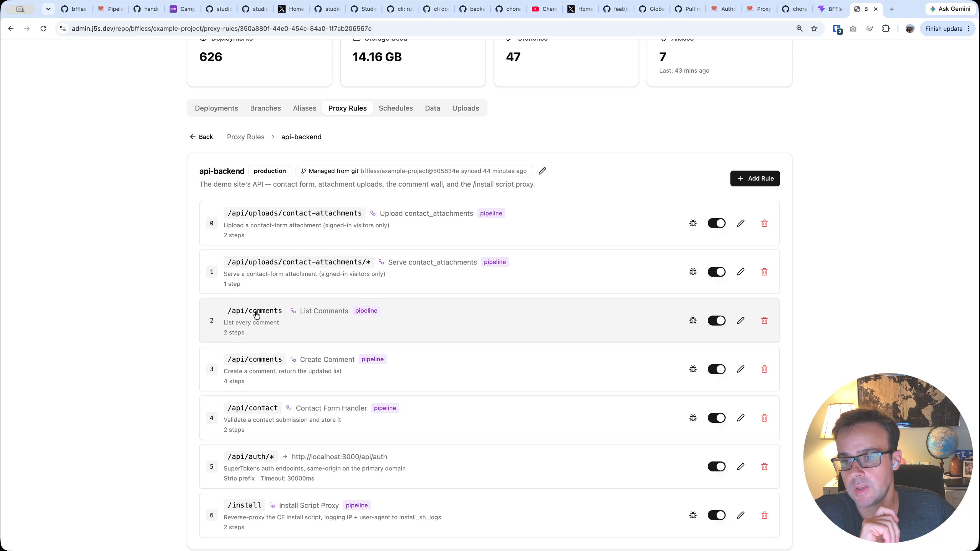Reload the page
This screenshot has width=980, height=551.
tap(43, 29)
